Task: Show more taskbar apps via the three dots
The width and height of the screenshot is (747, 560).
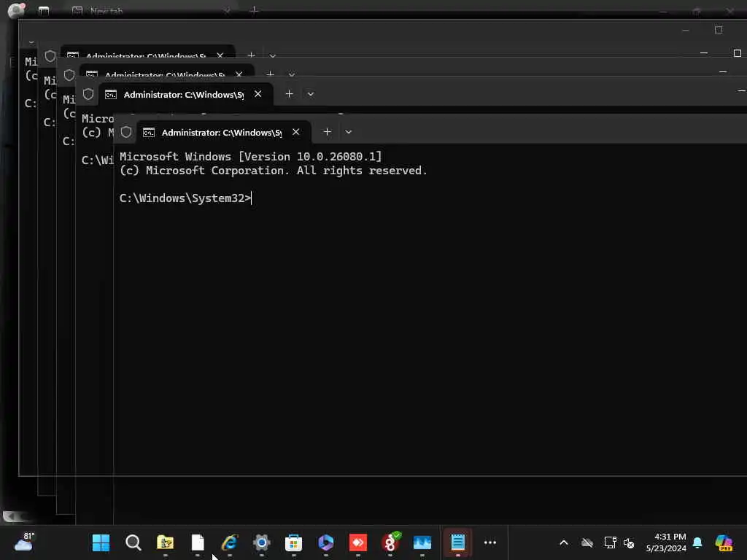Action: (490, 542)
